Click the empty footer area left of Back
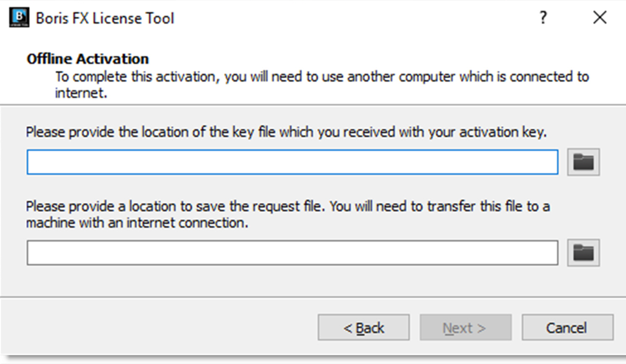 point(160,327)
